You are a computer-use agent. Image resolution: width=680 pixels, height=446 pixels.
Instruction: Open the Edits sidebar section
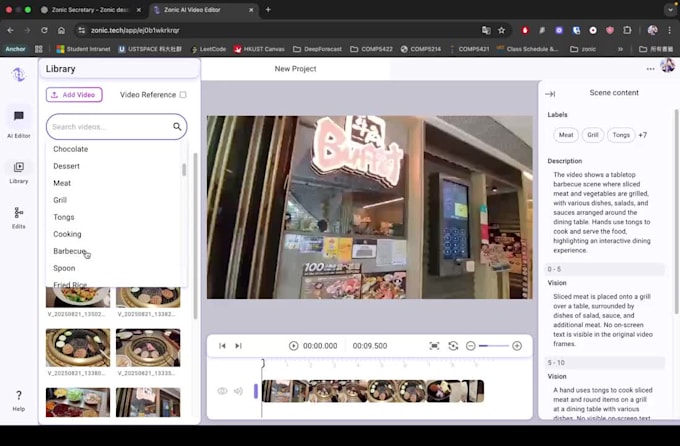(x=19, y=217)
